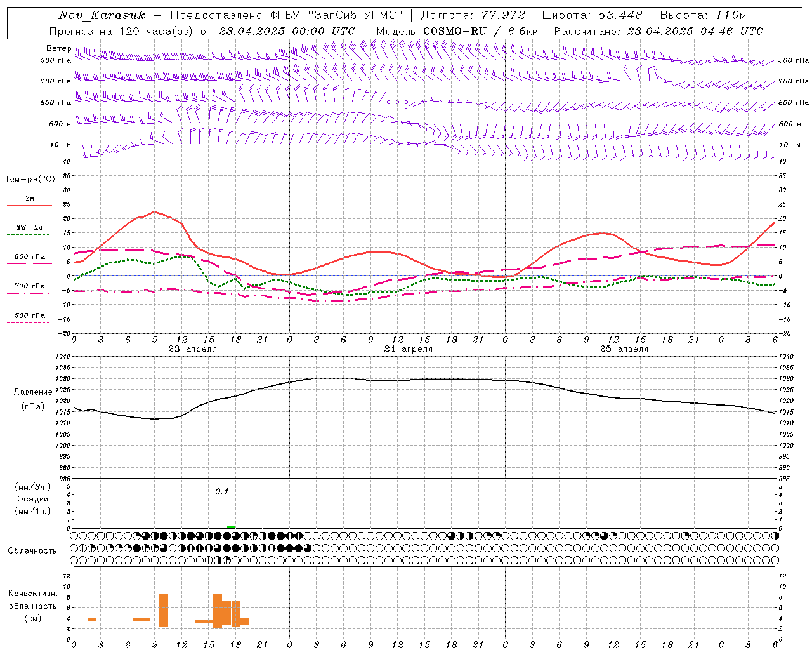Click the Рассчитано: 23.04.2025 04:46 UTC text
Image resolution: width=812 pixels, height=650 pixels.
click(658, 31)
